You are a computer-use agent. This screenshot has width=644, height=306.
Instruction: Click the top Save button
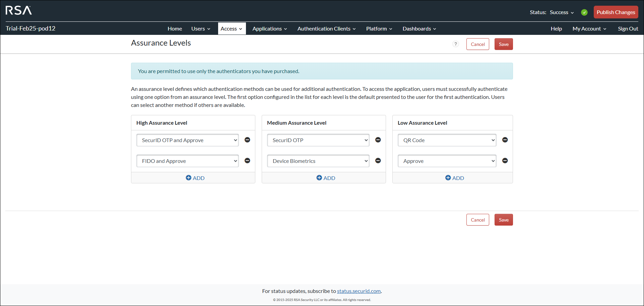point(503,44)
